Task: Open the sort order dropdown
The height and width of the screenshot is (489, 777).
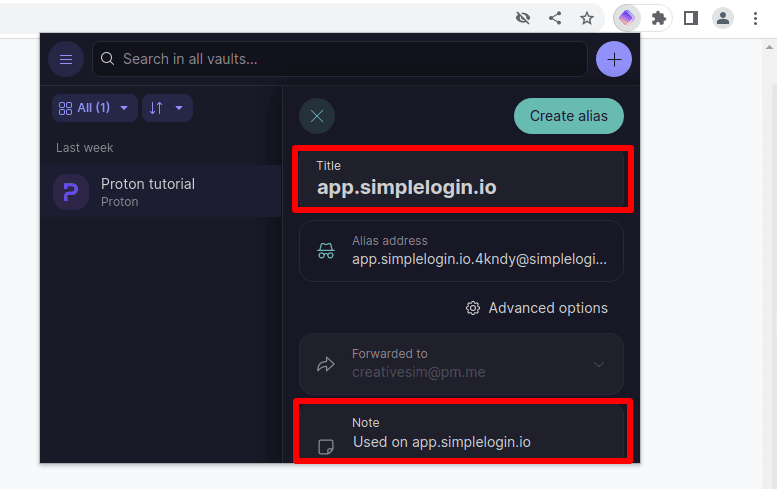Action: [167, 108]
